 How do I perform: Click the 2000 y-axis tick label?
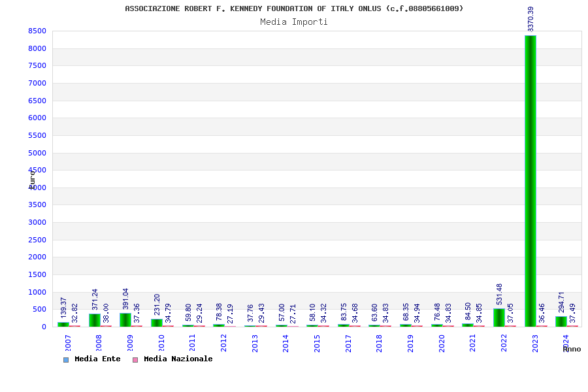(x=37, y=257)
